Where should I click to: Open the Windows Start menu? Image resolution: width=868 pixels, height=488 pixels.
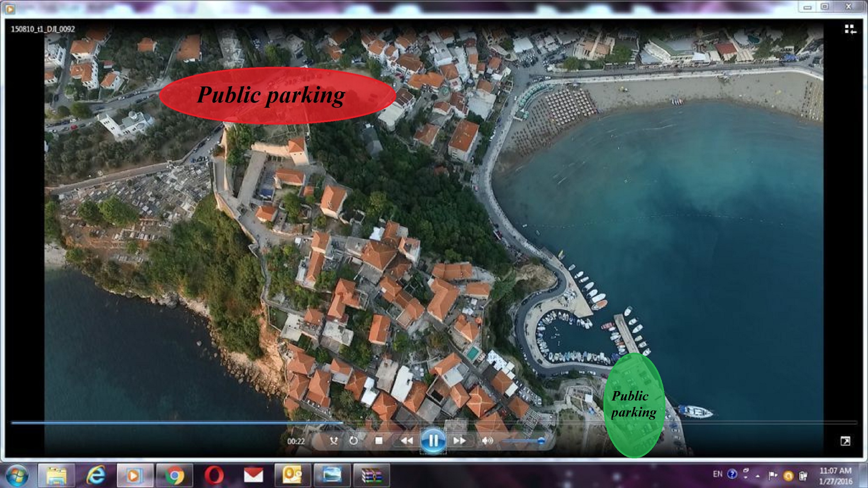(x=16, y=476)
